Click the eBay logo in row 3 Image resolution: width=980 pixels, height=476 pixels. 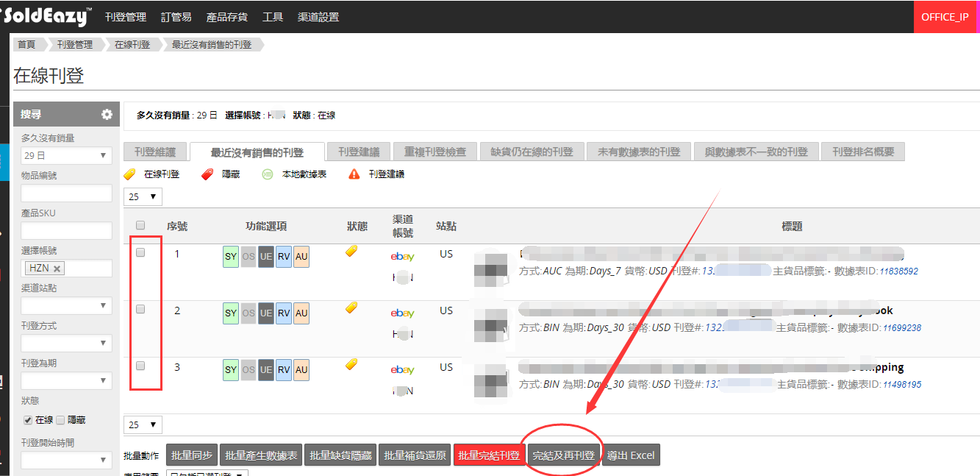(x=402, y=370)
